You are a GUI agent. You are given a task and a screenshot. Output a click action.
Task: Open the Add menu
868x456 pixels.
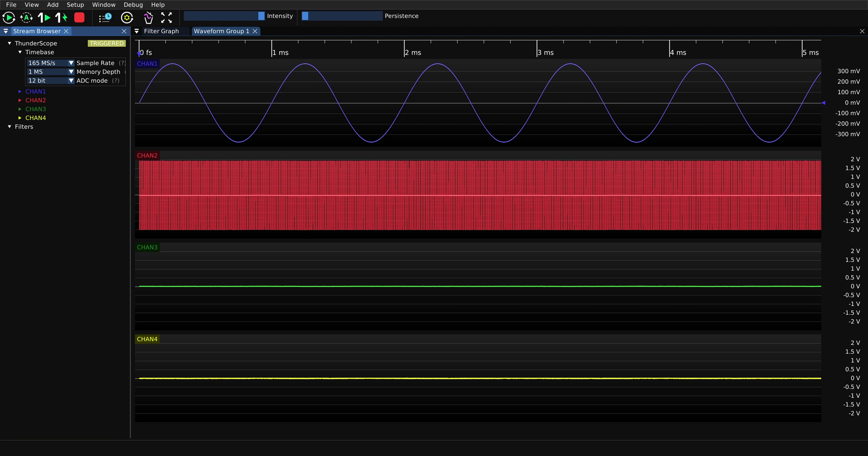(53, 5)
